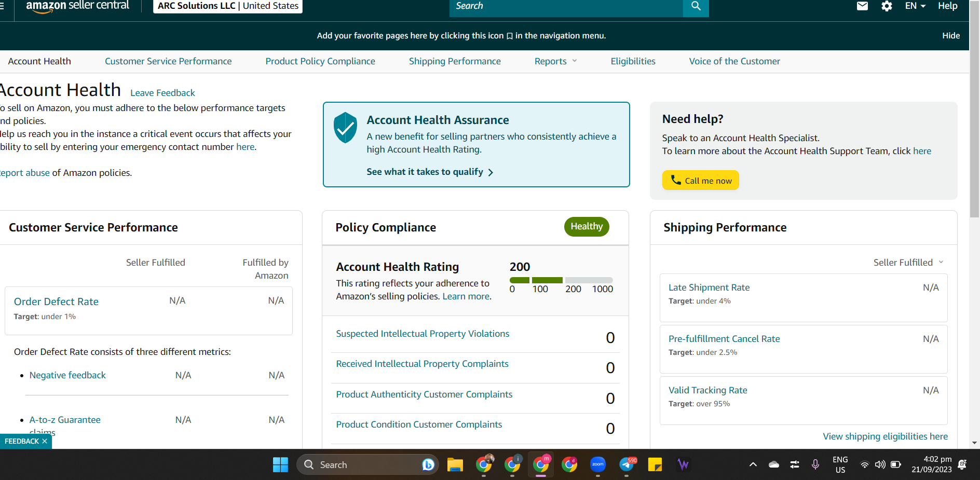Hide the favorites banner
Image resolution: width=980 pixels, height=480 pixels.
(x=951, y=36)
